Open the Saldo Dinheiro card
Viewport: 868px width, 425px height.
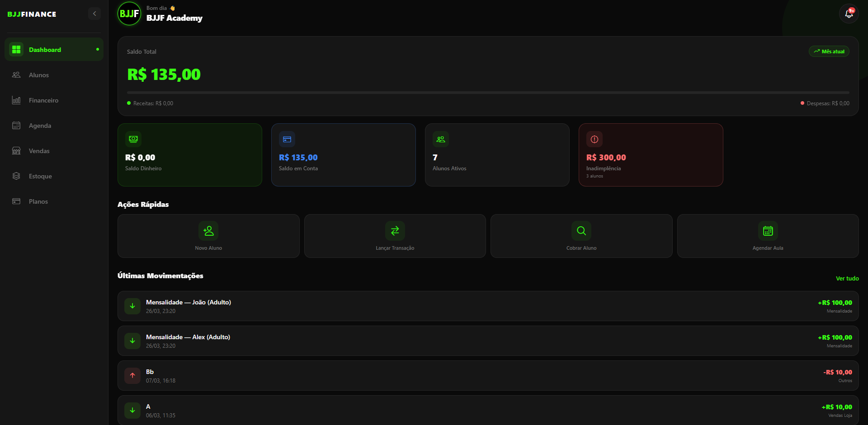pyautogui.click(x=190, y=155)
